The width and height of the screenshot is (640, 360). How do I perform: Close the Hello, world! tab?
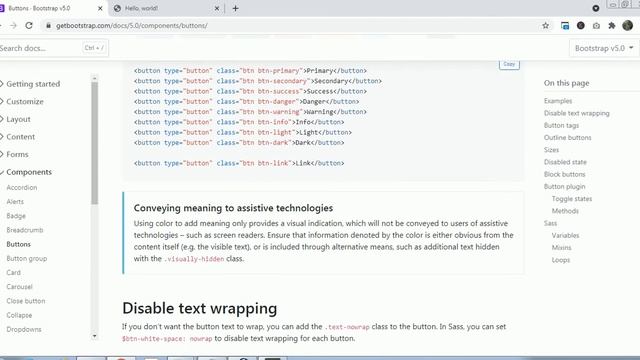pyautogui.click(x=217, y=8)
